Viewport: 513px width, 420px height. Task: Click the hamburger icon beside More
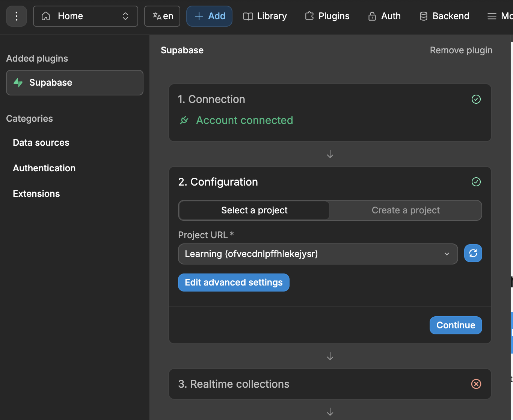pyautogui.click(x=492, y=16)
